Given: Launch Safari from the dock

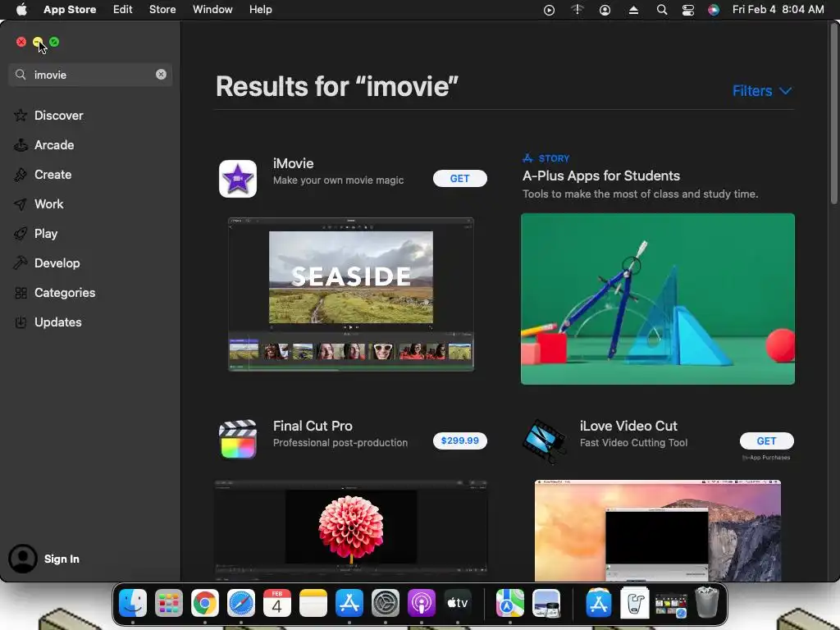Looking at the screenshot, I should coord(241,603).
